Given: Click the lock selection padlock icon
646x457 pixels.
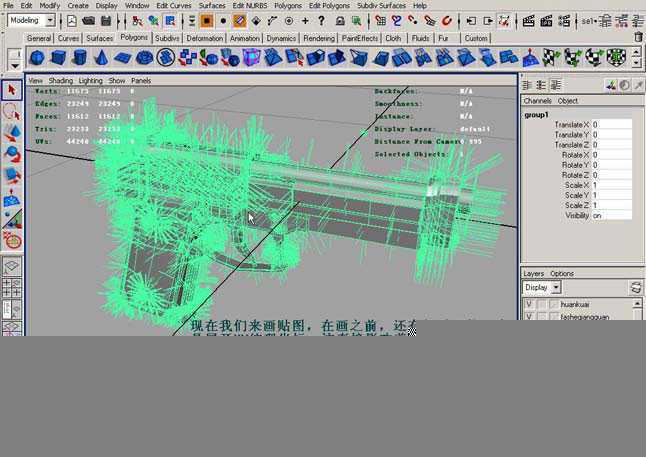Looking at the screenshot, I should (x=340, y=21).
